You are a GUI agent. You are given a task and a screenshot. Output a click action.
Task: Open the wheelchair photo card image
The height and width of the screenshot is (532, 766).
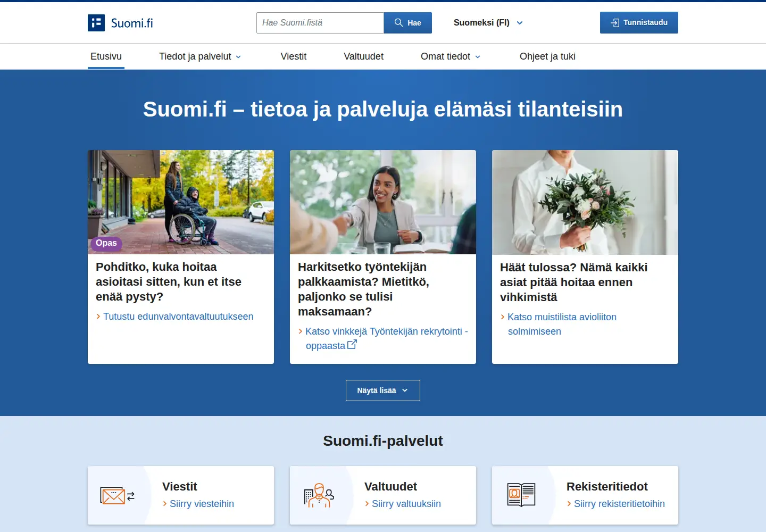(181, 202)
